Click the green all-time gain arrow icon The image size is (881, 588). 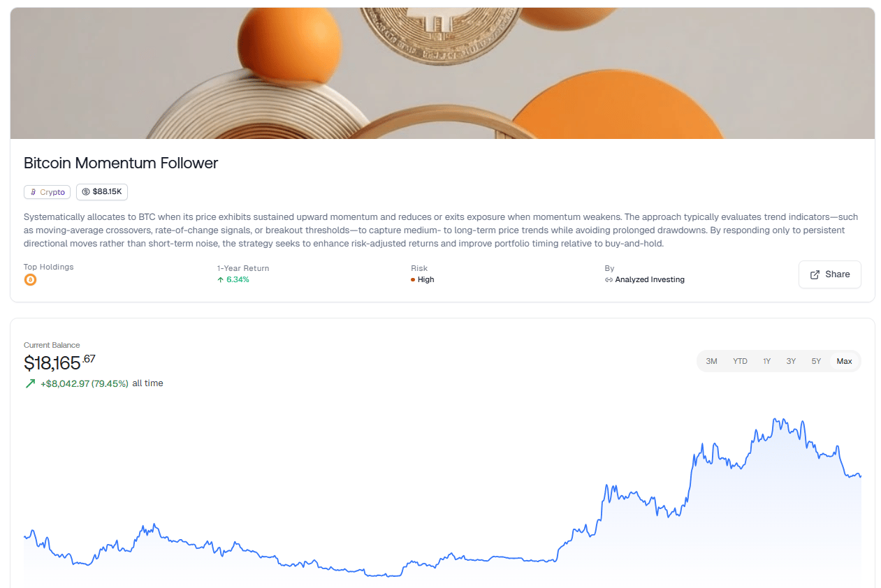coord(30,383)
